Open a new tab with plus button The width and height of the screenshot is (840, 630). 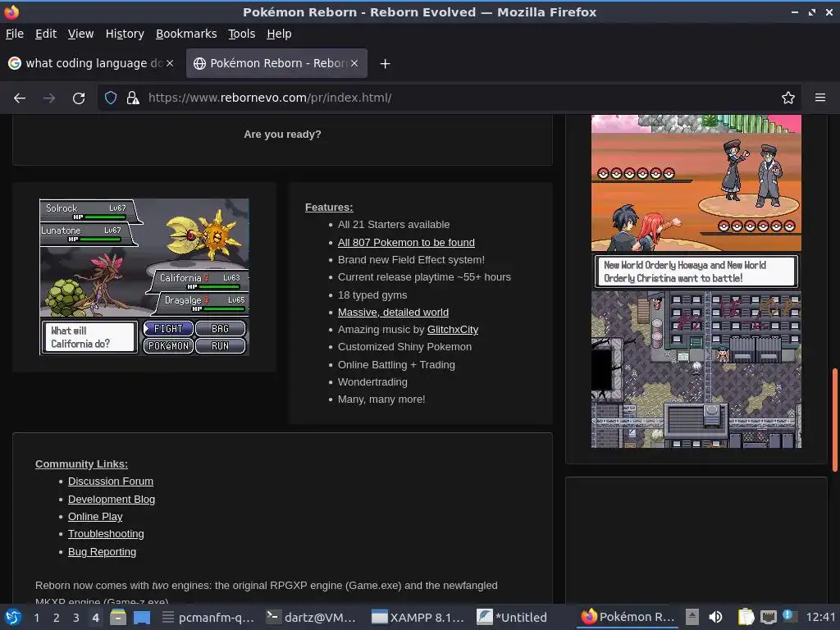coord(385,64)
